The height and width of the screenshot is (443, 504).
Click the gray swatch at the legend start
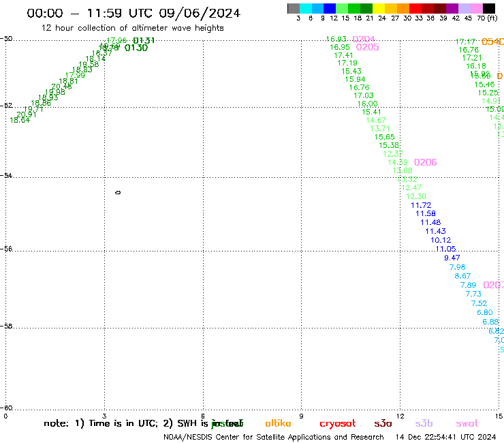pos(294,8)
